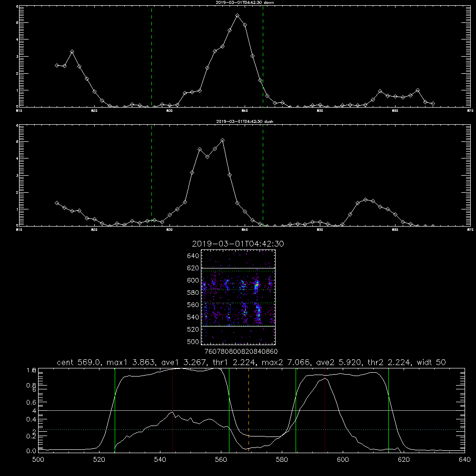Image resolution: width=476 pixels, height=476 pixels.
Task: Click the "600" y-axis label of the heatmap
Action: pyautogui.click(x=193, y=280)
